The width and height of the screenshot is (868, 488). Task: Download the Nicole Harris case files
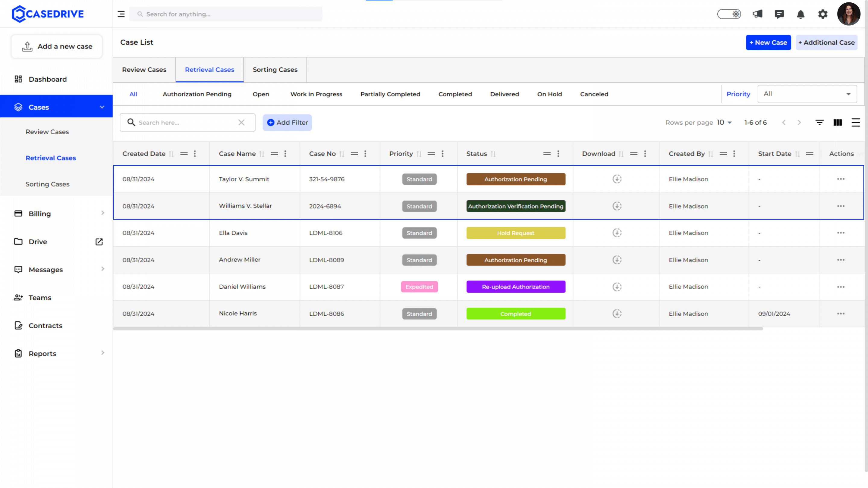[x=617, y=314]
